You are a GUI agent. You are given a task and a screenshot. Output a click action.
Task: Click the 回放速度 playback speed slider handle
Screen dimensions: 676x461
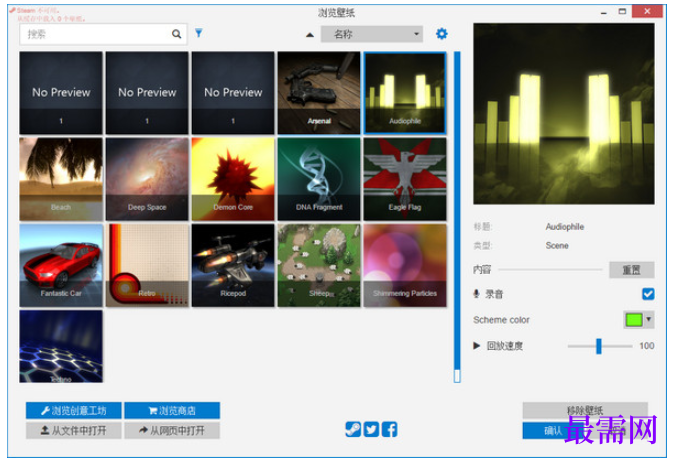[x=599, y=346]
